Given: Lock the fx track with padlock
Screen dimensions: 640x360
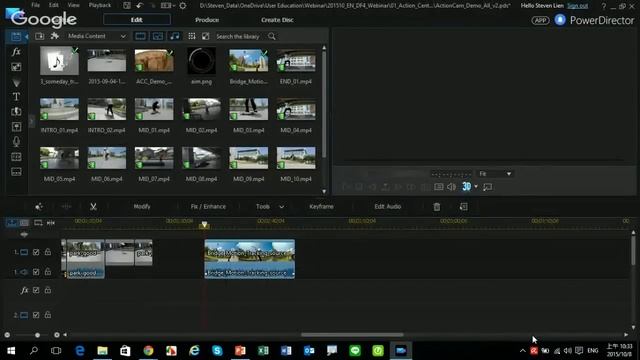Looking at the screenshot, I should coord(48,290).
